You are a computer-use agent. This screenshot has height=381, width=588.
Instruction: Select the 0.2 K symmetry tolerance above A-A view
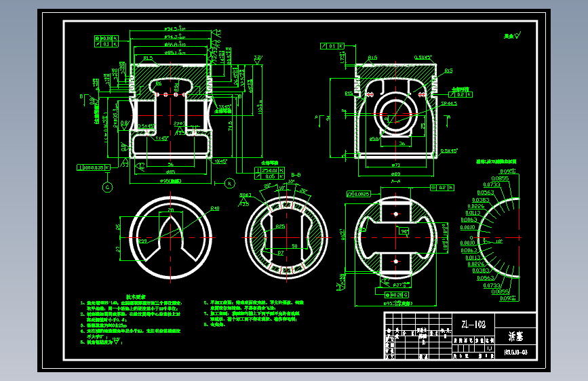click(442, 188)
